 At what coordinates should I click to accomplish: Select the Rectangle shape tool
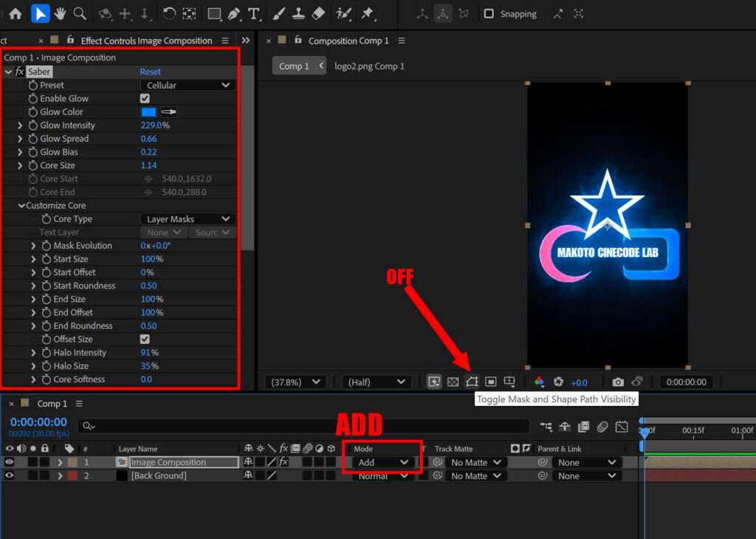(x=214, y=13)
